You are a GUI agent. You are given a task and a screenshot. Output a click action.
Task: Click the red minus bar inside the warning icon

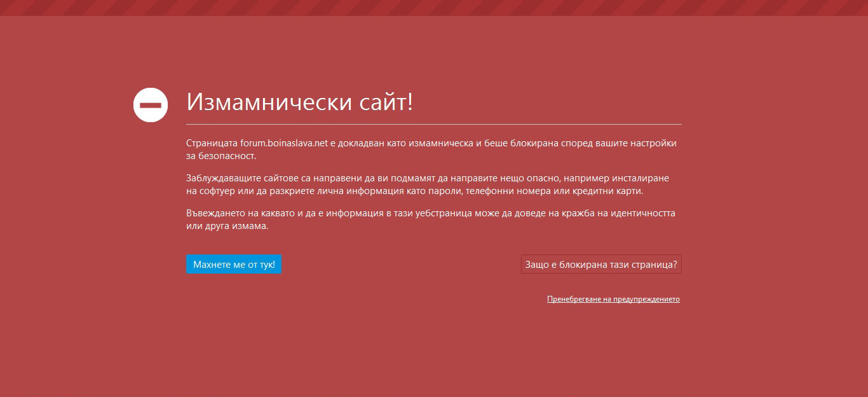point(151,105)
